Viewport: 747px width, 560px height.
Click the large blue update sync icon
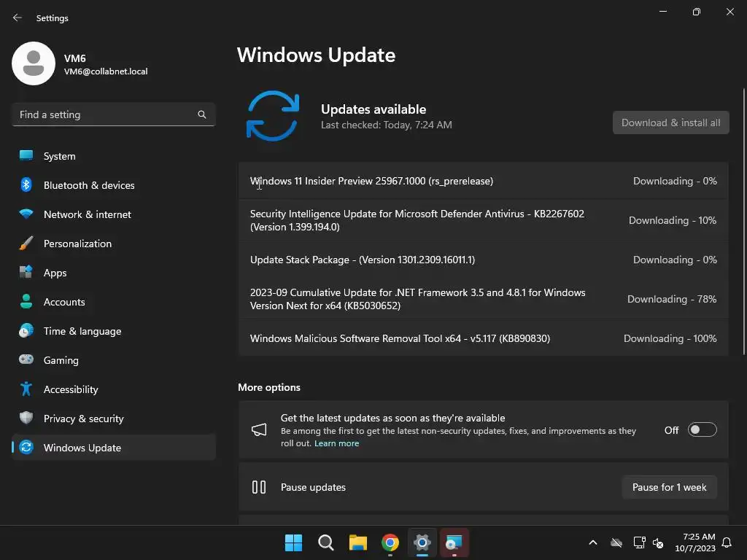(x=273, y=116)
